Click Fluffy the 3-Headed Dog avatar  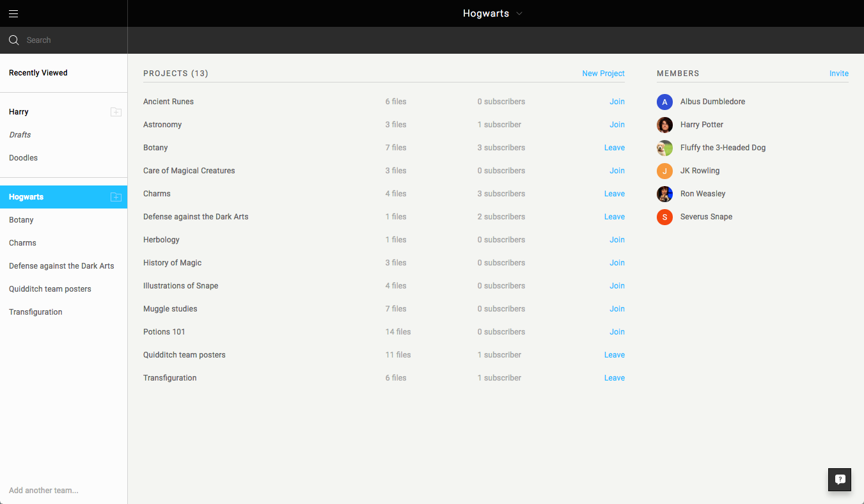[x=664, y=148]
